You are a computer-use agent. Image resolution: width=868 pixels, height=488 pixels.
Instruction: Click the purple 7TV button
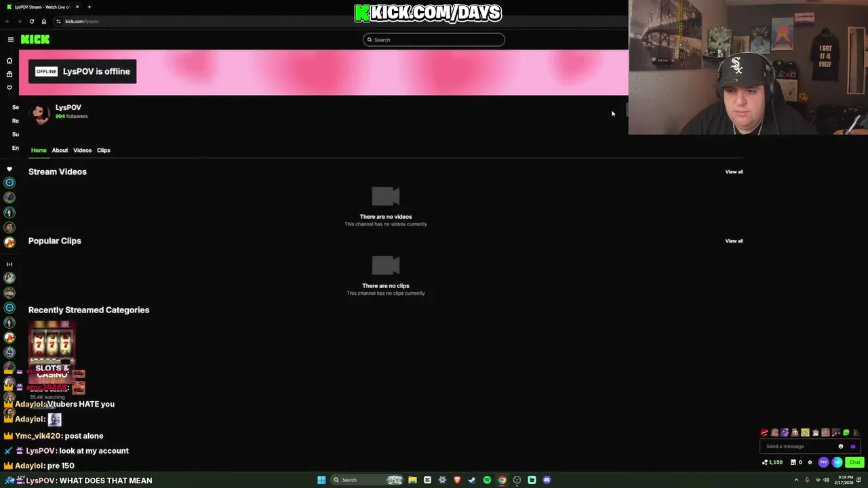click(823, 462)
